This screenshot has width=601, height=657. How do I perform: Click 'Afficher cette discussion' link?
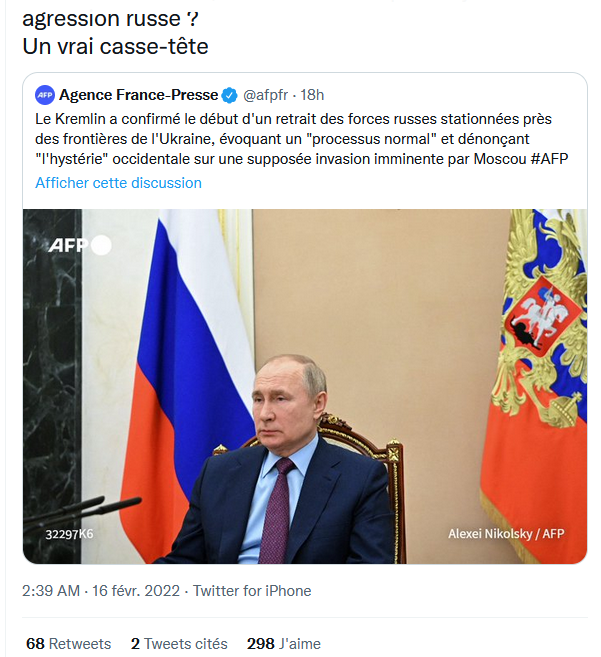tap(118, 183)
